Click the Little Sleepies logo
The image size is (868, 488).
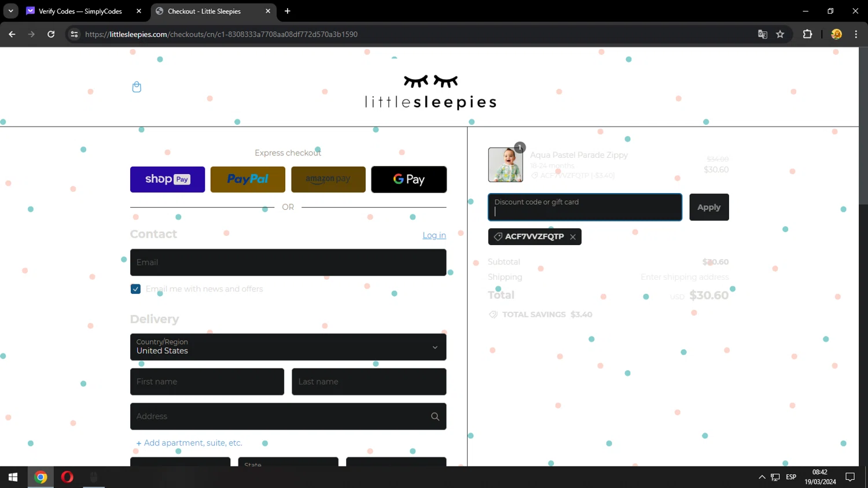pyautogui.click(x=431, y=91)
